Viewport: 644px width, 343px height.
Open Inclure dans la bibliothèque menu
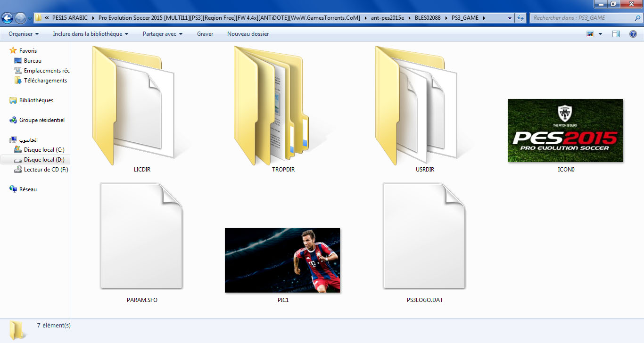tap(91, 34)
